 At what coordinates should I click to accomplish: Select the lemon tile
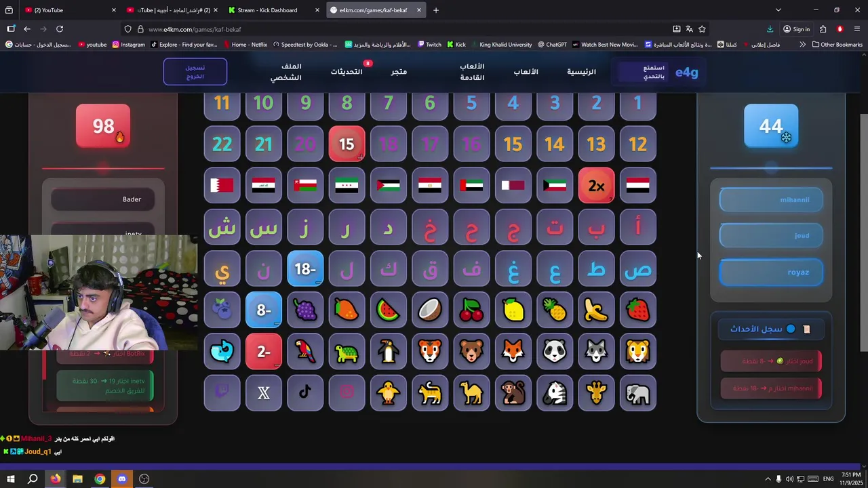pos(513,310)
